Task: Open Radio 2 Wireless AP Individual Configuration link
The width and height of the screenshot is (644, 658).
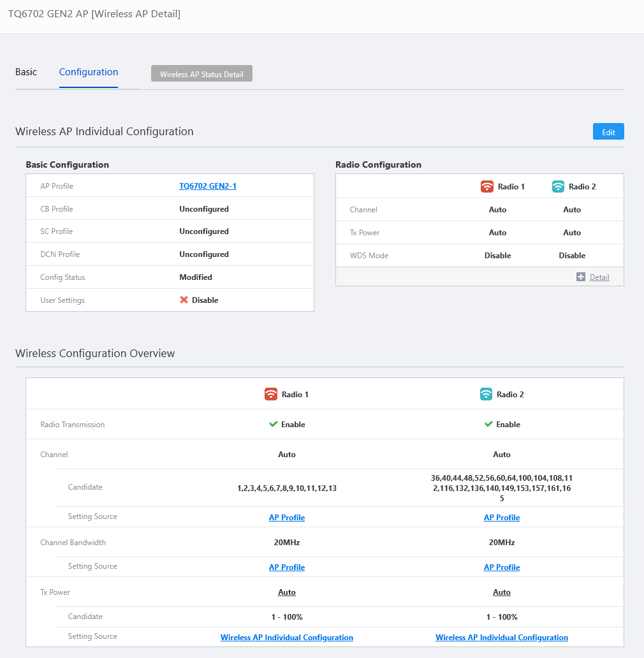Action: point(502,638)
